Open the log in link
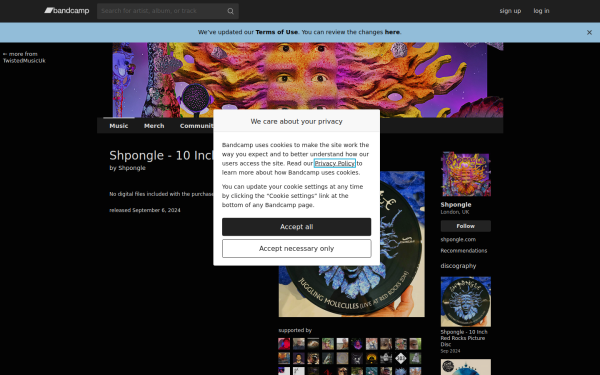600x375 pixels. [x=541, y=11]
